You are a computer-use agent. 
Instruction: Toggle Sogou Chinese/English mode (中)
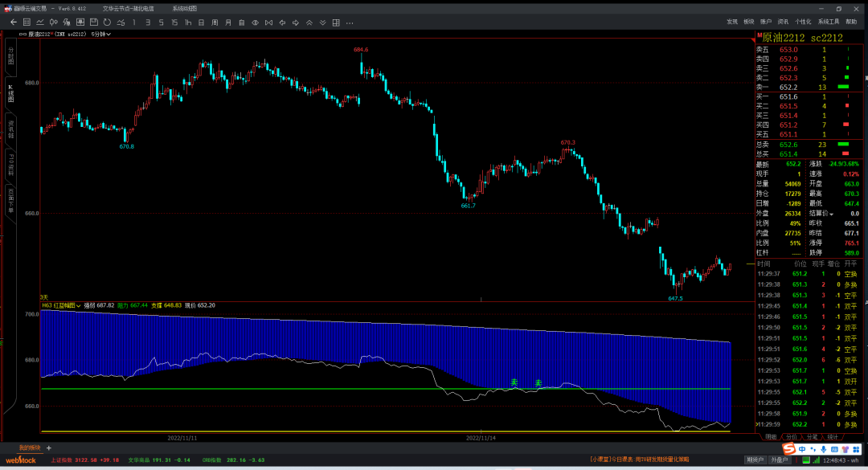(801, 450)
